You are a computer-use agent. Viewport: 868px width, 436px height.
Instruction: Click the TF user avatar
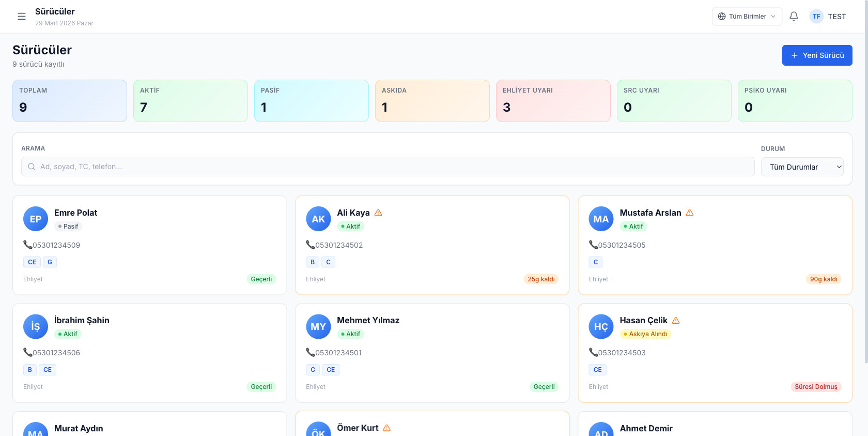coord(816,17)
